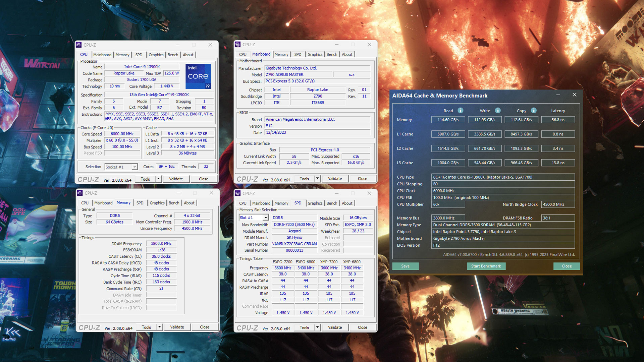Image resolution: width=644 pixels, height=362 pixels.
Task: Click the CPU-Z app icon in the Memory window
Action: point(80,193)
